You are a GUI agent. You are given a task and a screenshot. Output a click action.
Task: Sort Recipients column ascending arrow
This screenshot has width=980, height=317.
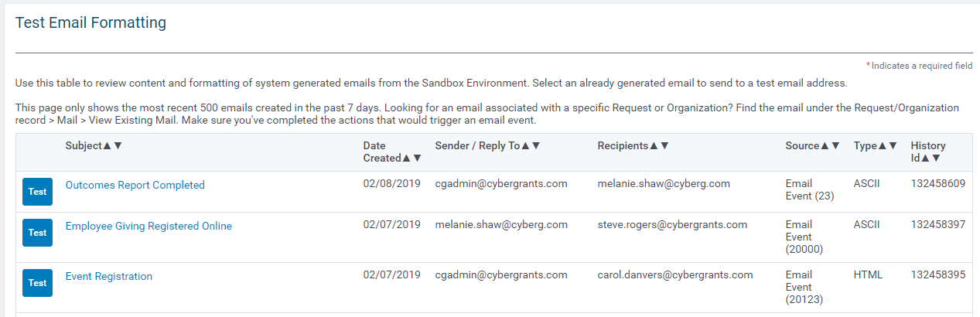tap(654, 145)
